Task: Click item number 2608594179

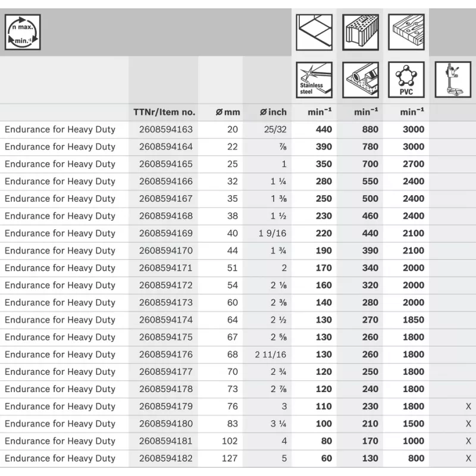Action: [166, 406]
